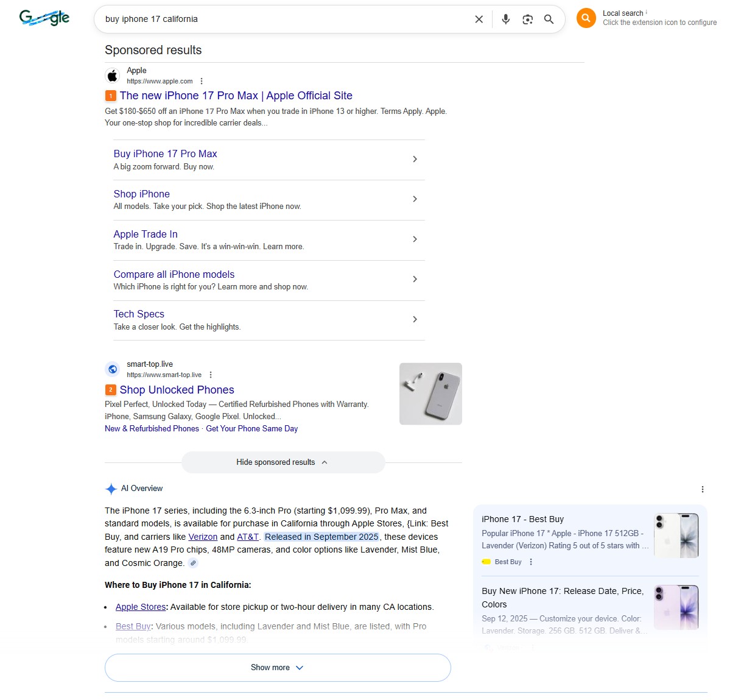
Task: Start a voice search with microphone
Action: (x=505, y=19)
